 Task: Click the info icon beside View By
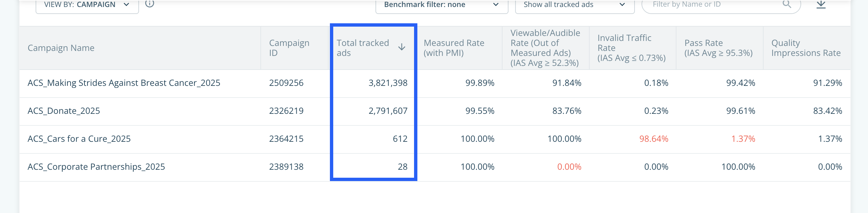(150, 4)
